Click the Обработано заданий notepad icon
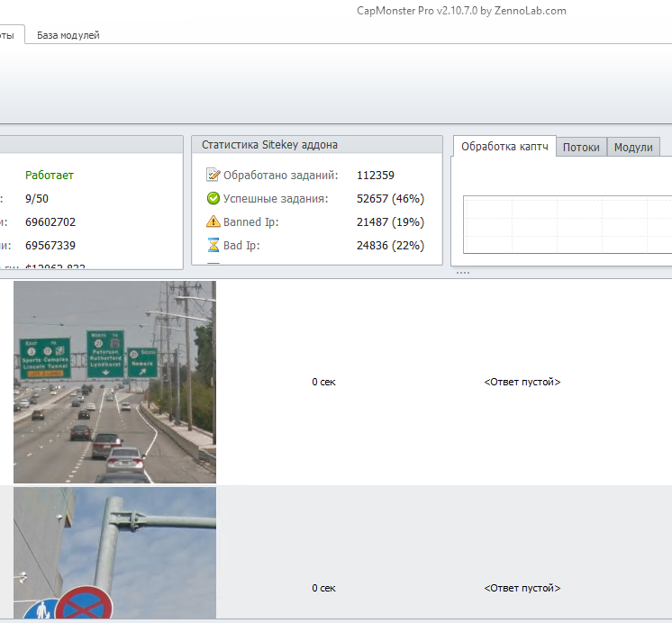The height and width of the screenshot is (623, 672). (213, 175)
